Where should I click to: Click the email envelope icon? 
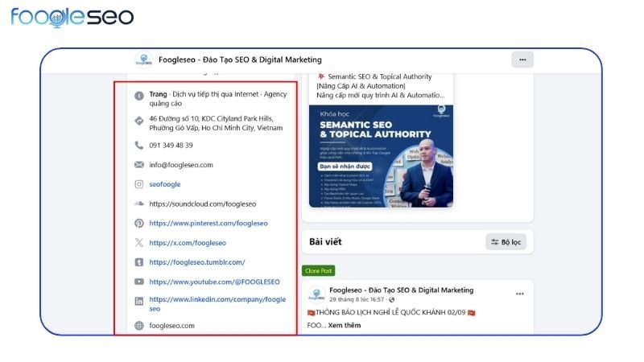pyautogui.click(x=139, y=165)
